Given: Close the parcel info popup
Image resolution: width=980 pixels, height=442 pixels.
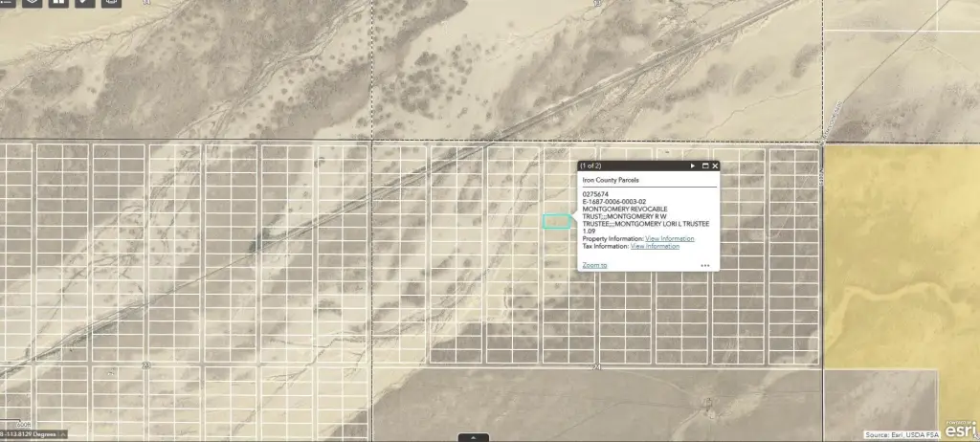Looking at the screenshot, I should [x=715, y=166].
